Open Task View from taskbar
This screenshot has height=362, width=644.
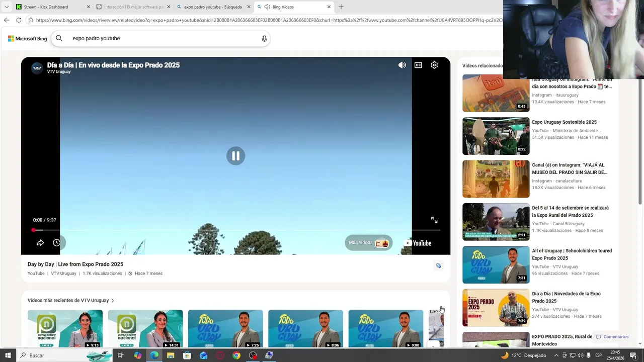coord(121,355)
